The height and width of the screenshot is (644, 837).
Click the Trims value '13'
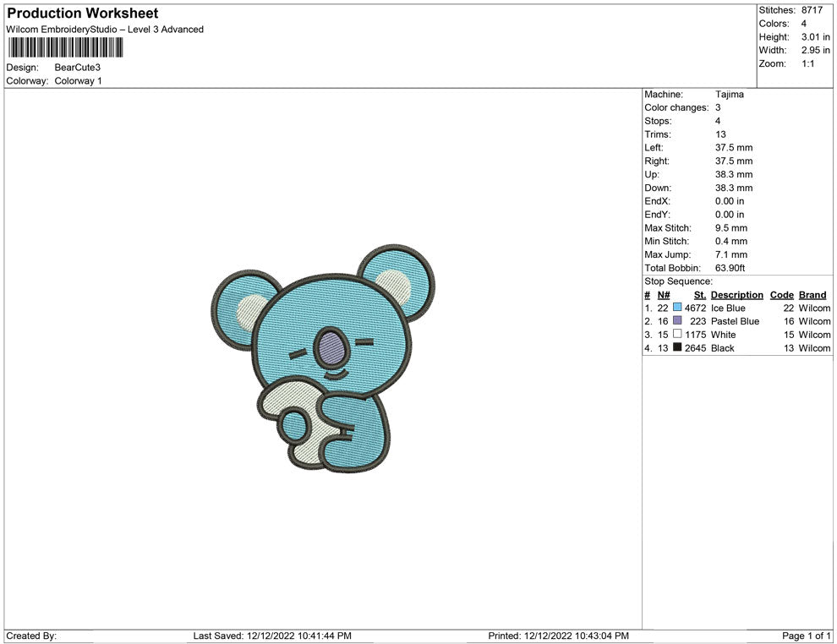click(x=720, y=134)
